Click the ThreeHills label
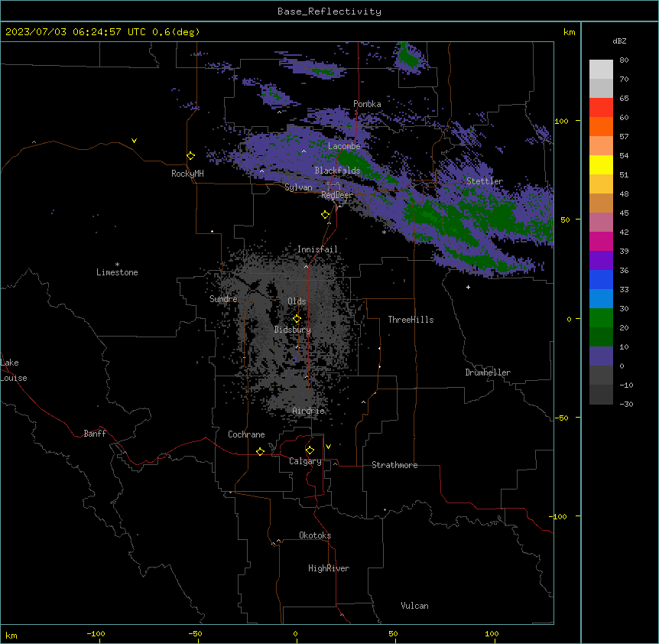Image resolution: width=659 pixels, height=644 pixels. tap(411, 320)
